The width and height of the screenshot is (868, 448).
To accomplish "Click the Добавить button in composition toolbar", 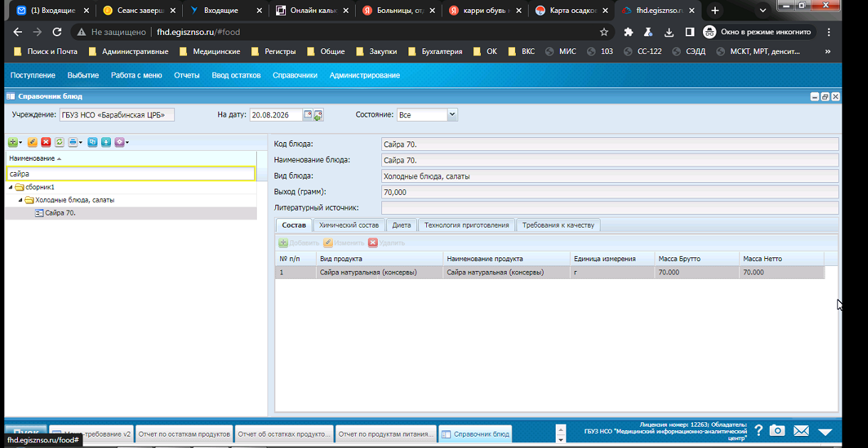I will coord(299,243).
